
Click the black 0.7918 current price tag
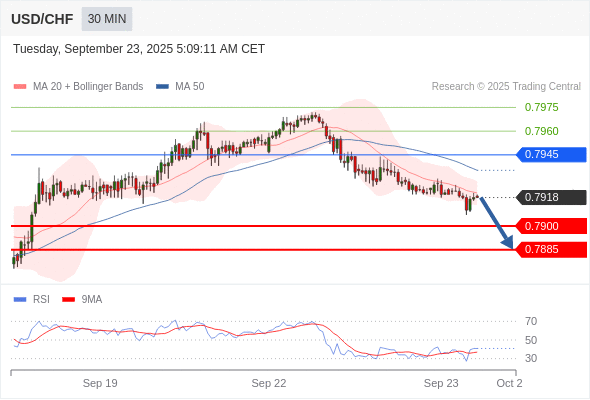(x=551, y=197)
